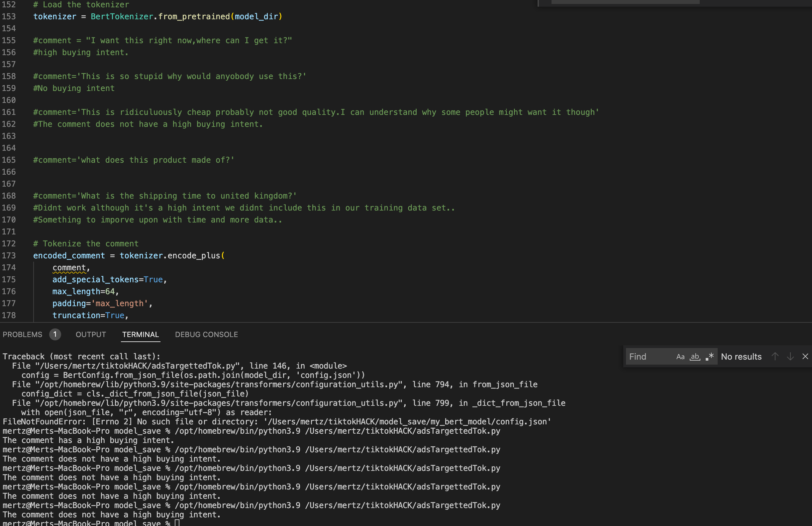
Task: Close the terminal Find widget
Action: [x=805, y=357]
